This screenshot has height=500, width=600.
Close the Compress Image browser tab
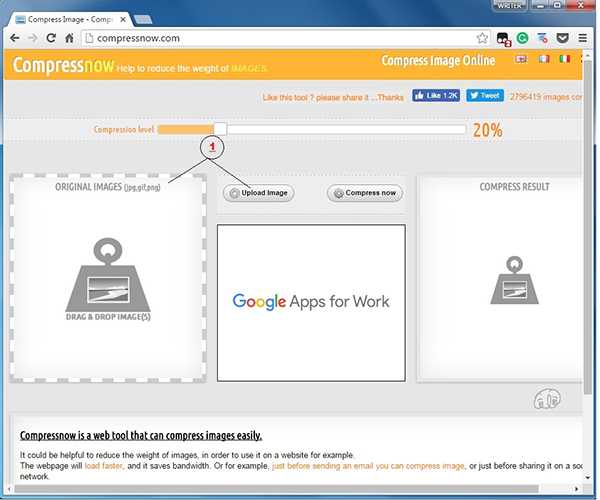click(123, 19)
